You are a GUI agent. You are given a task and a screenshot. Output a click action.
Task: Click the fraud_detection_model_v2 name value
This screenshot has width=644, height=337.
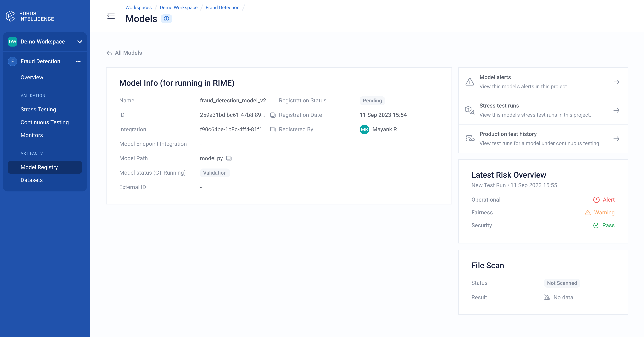(233, 101)
